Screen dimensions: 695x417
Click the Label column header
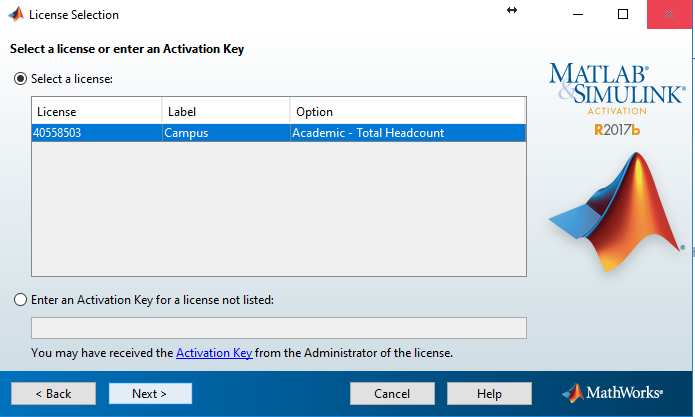pyautogui.click(x=226, y=112)
